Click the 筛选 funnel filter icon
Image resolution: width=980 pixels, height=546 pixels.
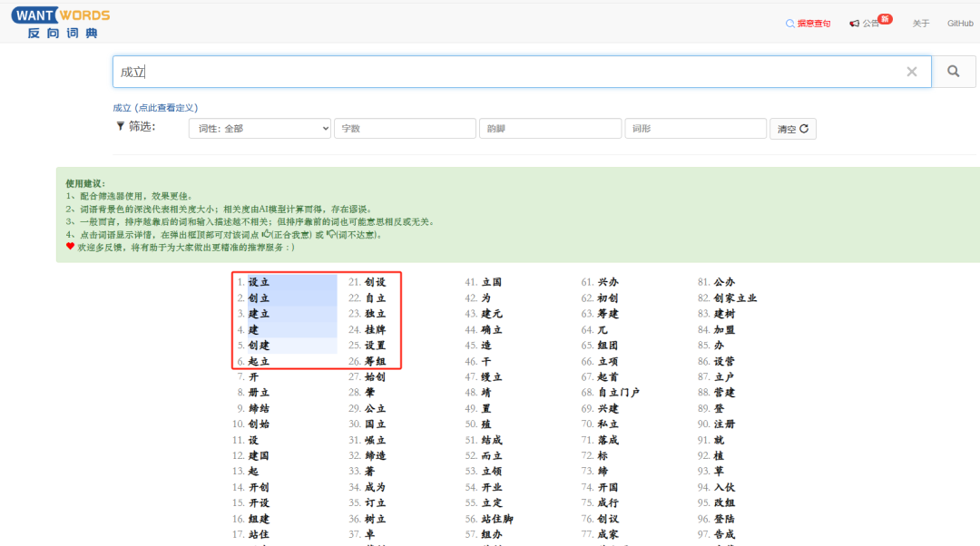[120, 126]
